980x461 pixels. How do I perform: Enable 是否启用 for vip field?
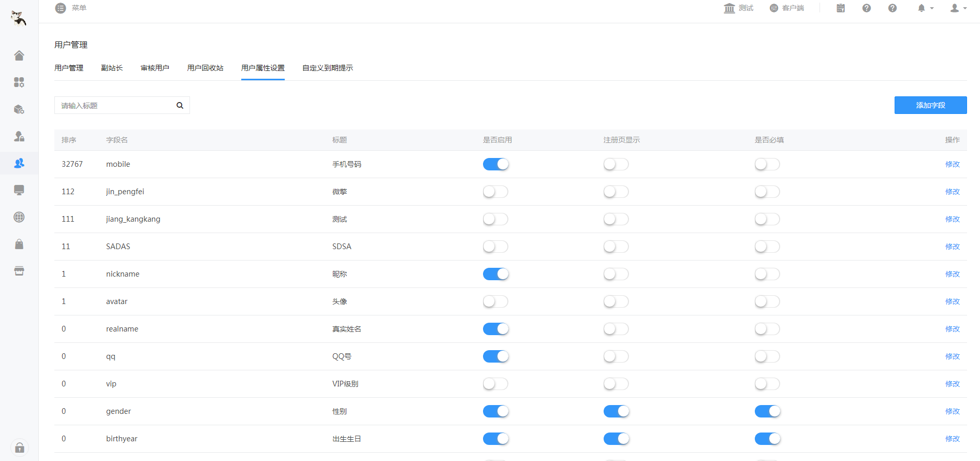(x=496, y=384)
